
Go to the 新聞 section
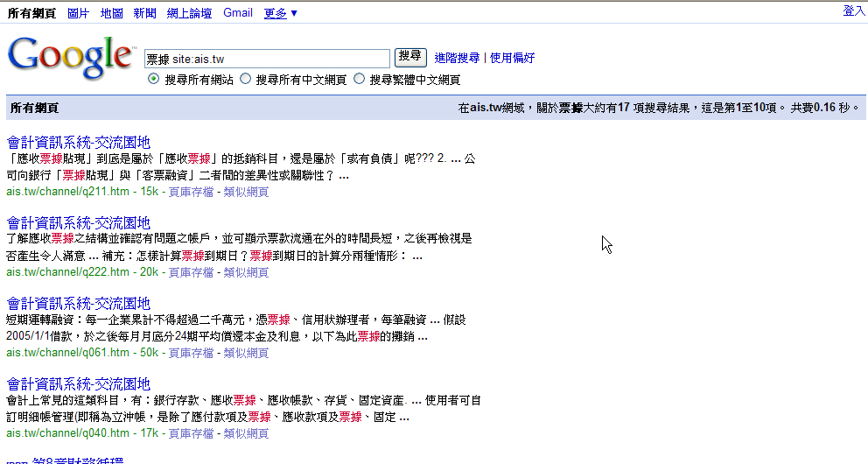[144, 13]
